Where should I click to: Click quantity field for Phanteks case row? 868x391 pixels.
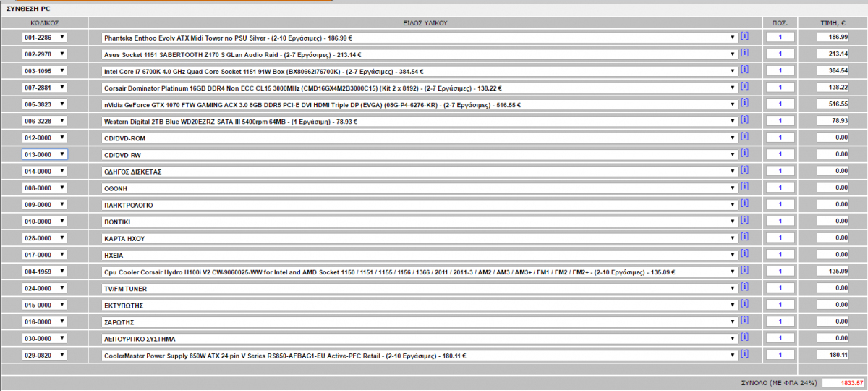(x=780, y=37)
